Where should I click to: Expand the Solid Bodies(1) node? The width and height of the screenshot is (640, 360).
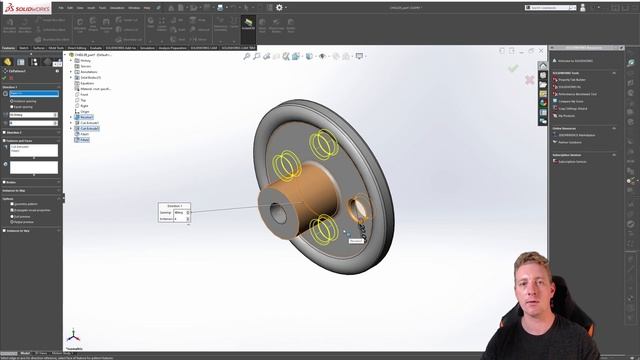[71, 78]
